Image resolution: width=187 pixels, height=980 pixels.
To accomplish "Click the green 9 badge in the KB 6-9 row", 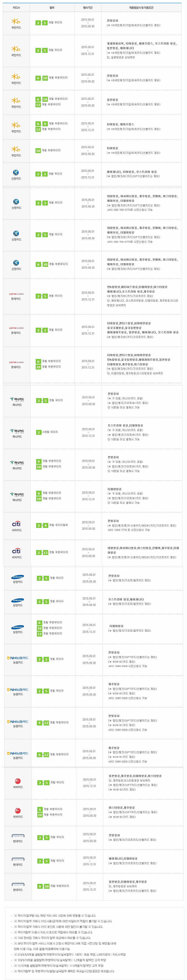I will (x=45, y=124).
